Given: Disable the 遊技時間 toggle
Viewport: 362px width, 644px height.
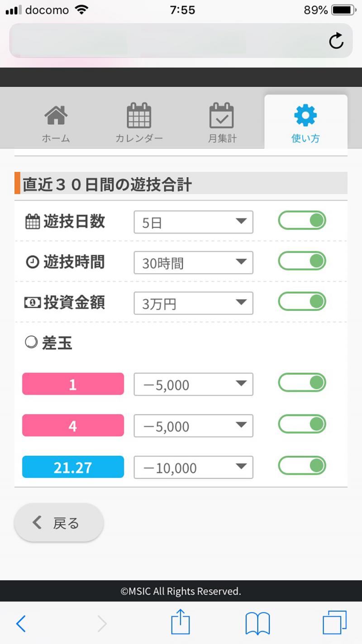Looking at the screenshot, I should tap(302, 261).
